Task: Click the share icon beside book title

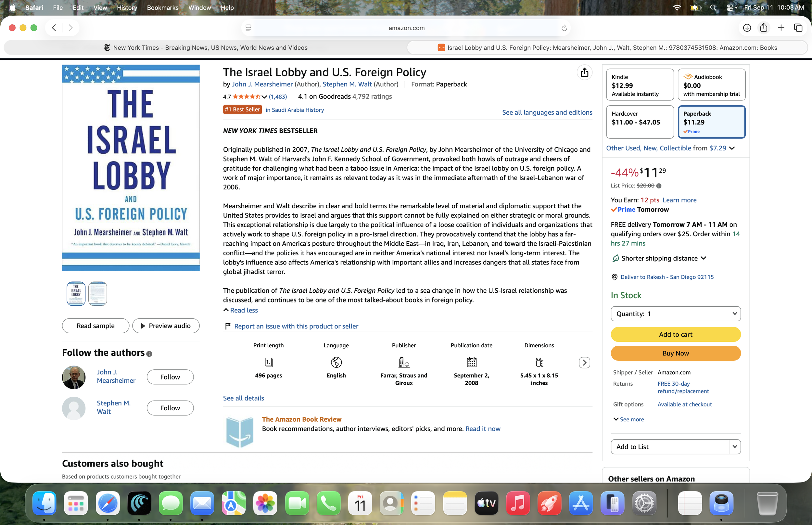Action: point(584,73)
